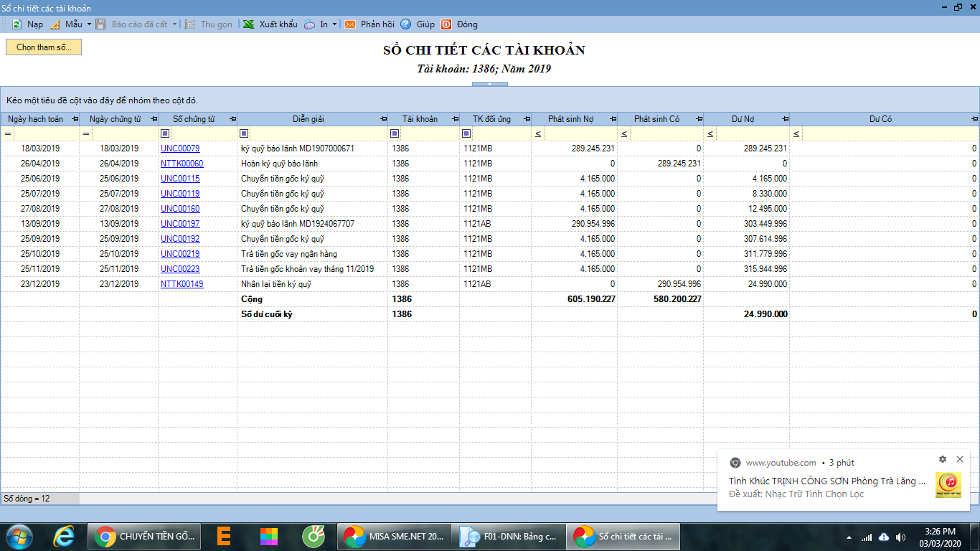The height and width of the screenshot is (551, 980).
Task: Open Internet Explorer from the taskbar
Action: [64, 536]
